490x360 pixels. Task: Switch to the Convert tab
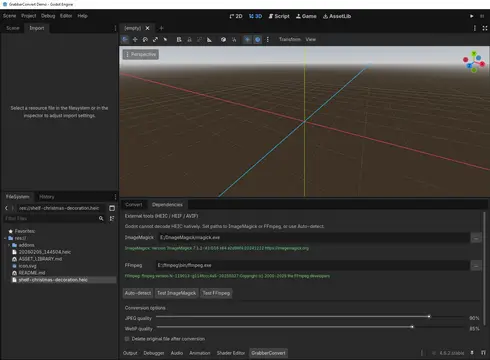tap(134, 205)
